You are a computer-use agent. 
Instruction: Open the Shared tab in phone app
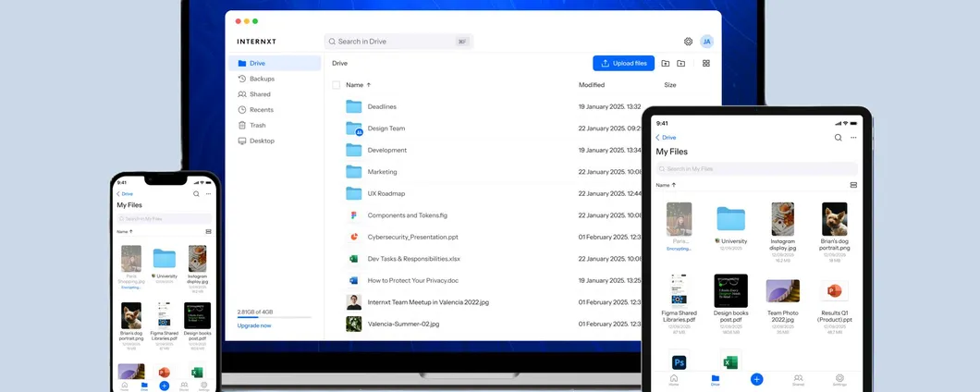[x=184, y=386]
